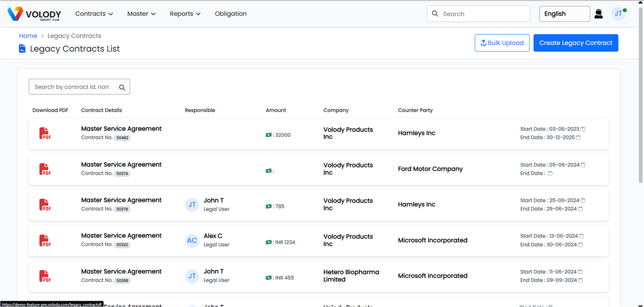The image size is (644, 307).
Task: Download PDF for contract 50379
Action: point(45,169)
